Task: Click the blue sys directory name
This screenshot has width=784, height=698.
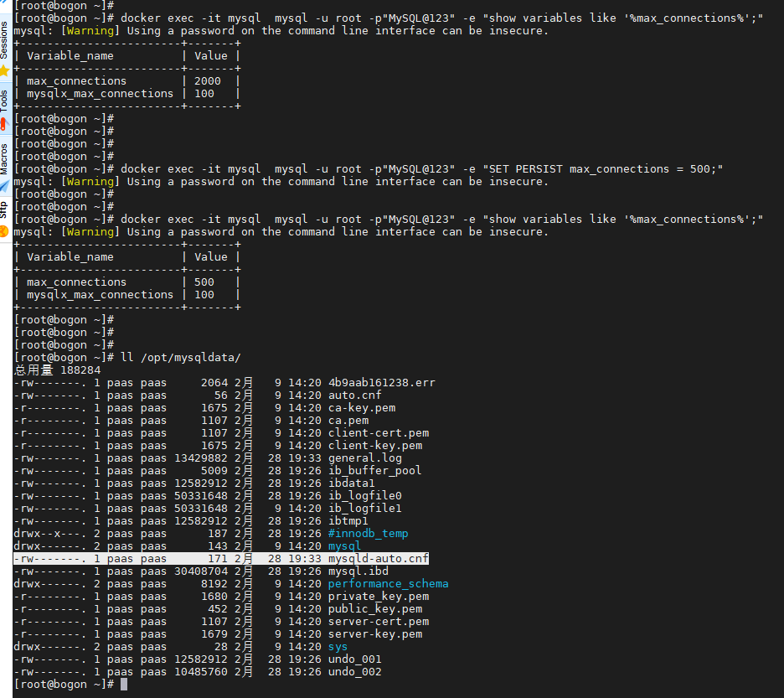Action: point(338,646)
